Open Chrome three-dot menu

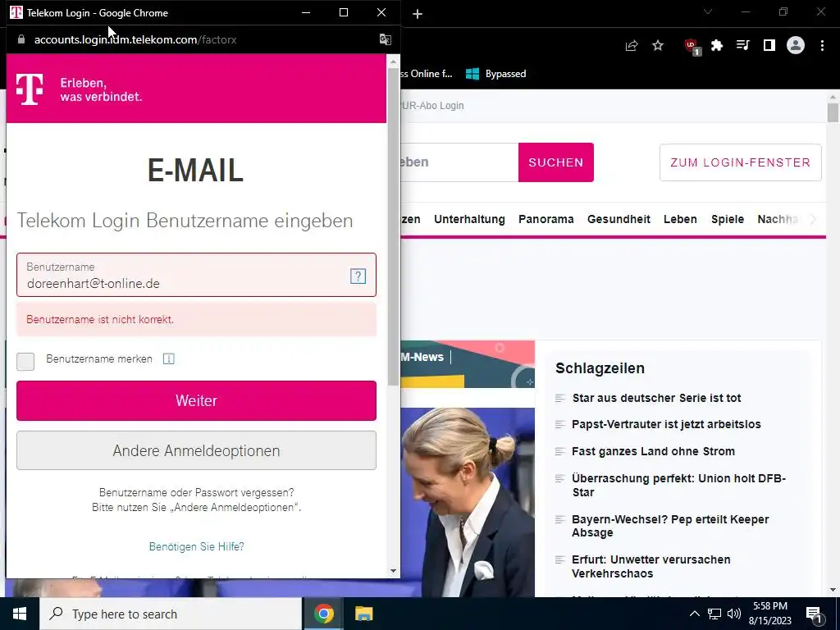click(822, 46)
